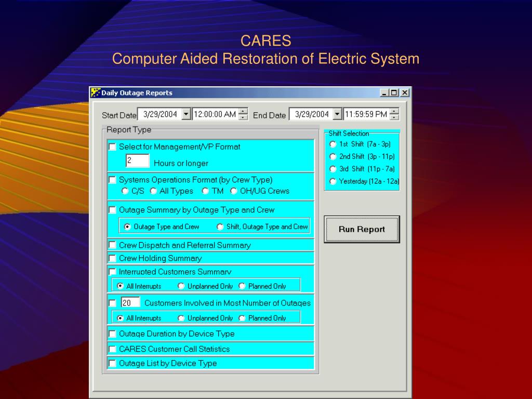Minimize the Daily Outage Reports window
Screen dimensions: 532x399
(x=384, y=92)
